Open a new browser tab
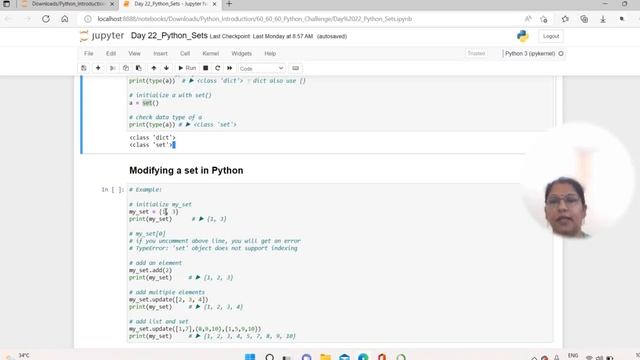Screen dimensions: 640x360 click(x=229, y=4)
